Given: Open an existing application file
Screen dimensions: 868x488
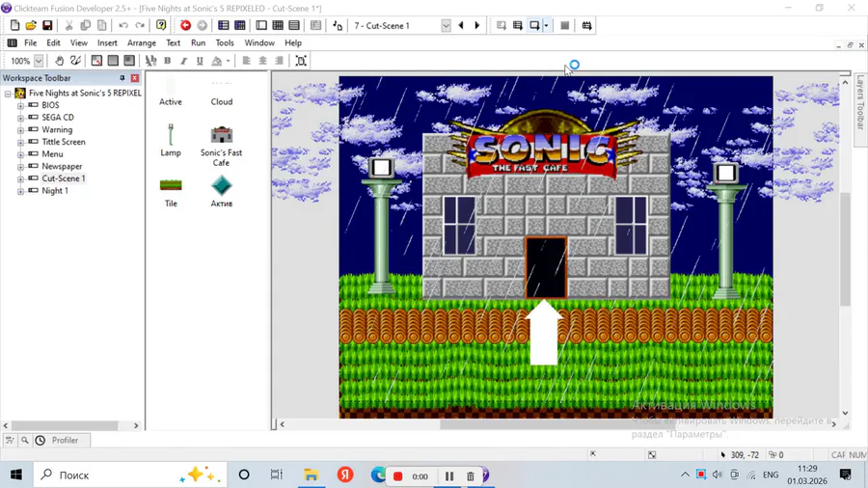Looking at the screenshot, I should (31, 25).
